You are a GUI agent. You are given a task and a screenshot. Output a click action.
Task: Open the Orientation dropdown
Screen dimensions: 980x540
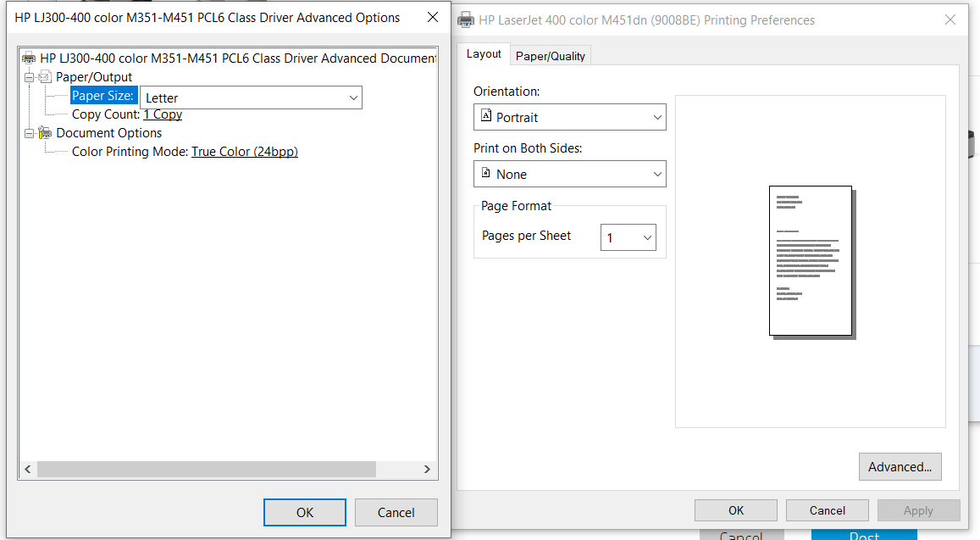pyautogui.click(x=657, y=117)
